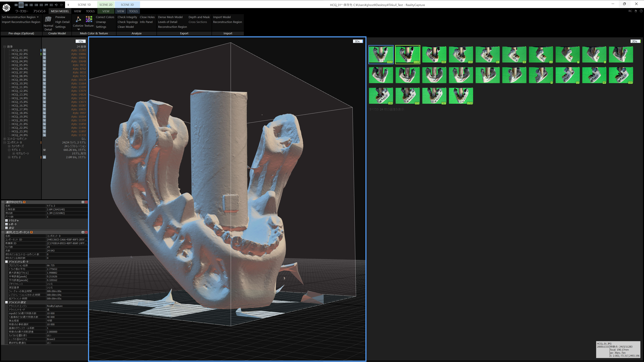Open the 2Ds view type label

pyautogui.click(x=635, y=41)
